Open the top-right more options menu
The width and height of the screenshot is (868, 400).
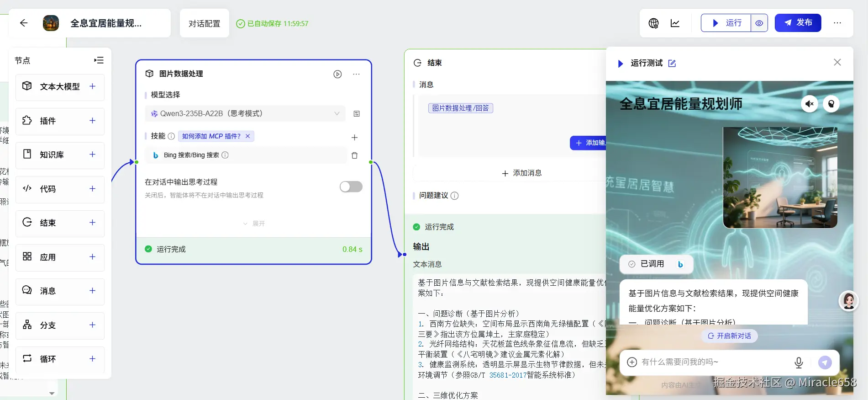coord(837,23)
